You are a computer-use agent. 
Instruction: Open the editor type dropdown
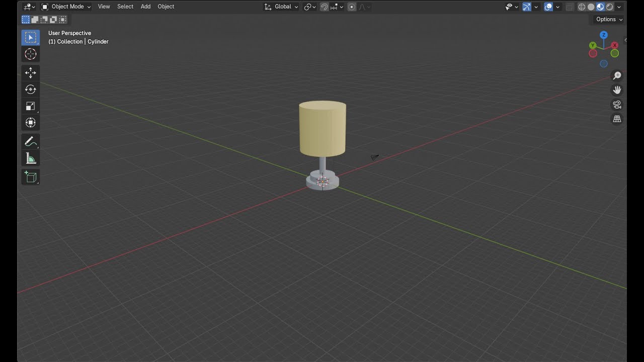click(29, 7)
